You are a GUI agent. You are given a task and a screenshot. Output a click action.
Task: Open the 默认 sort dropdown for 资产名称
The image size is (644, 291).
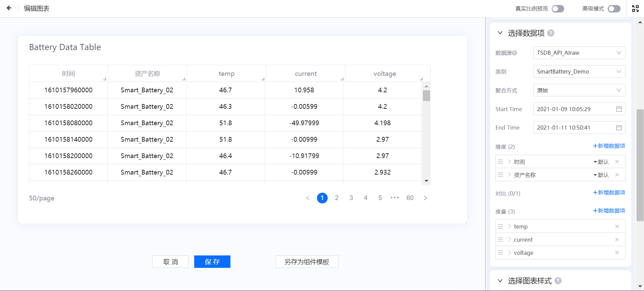pyautogui.click(x=601, y=175)
